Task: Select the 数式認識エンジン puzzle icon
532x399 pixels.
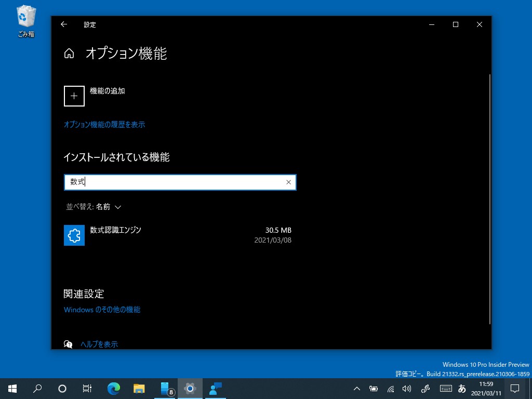Action: pyautogui.click(x=74, y=235)
